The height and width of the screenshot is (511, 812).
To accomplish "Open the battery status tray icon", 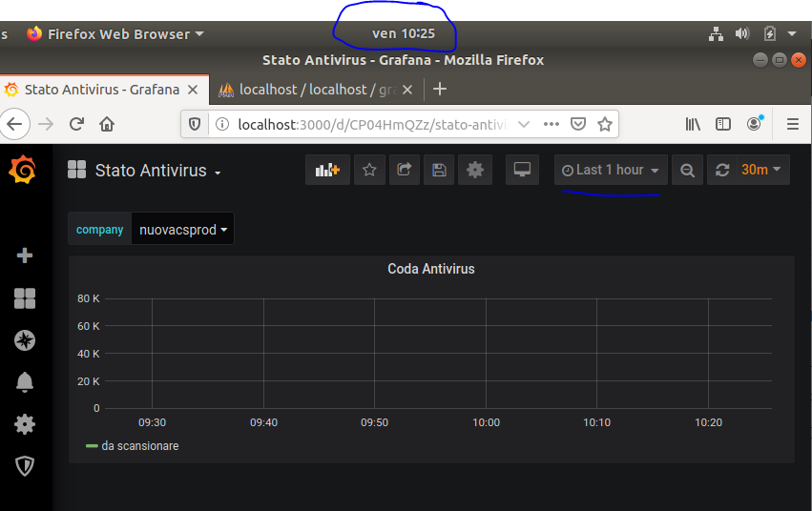I will [769, 34].
